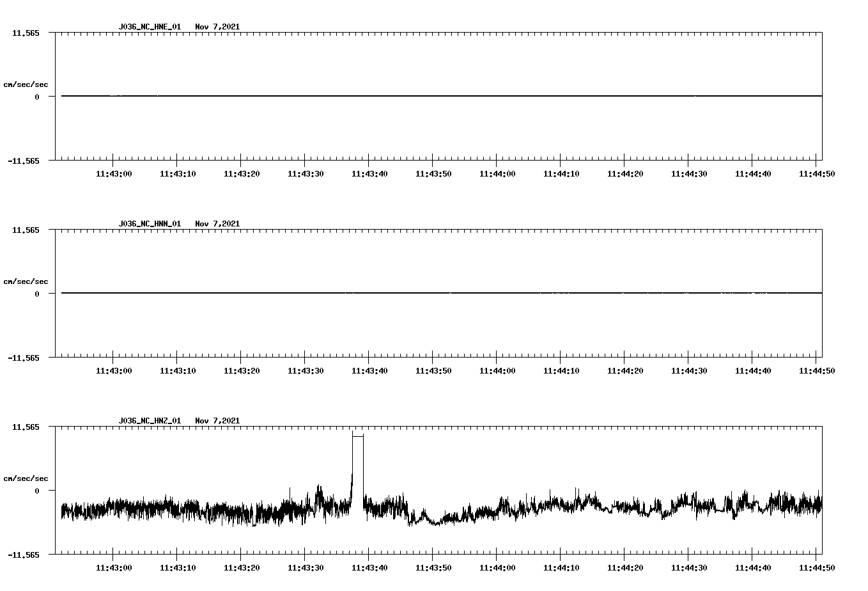
Task: Click the 11:44:00 time label under HNE plot
Action: tap(497, 174)
